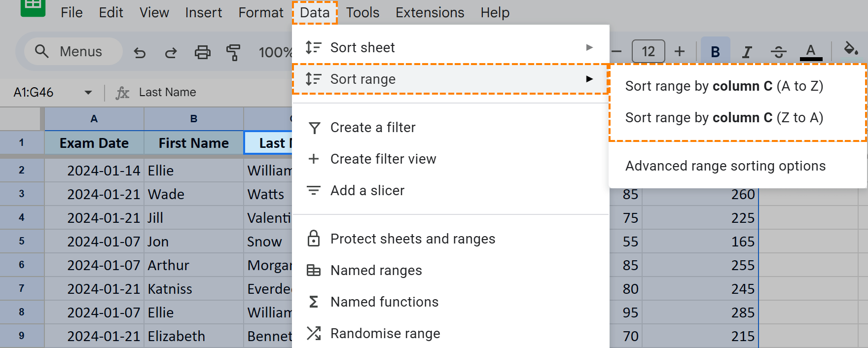
Task: Click the cell containing Elizabeth
Action: pos(194,336)
